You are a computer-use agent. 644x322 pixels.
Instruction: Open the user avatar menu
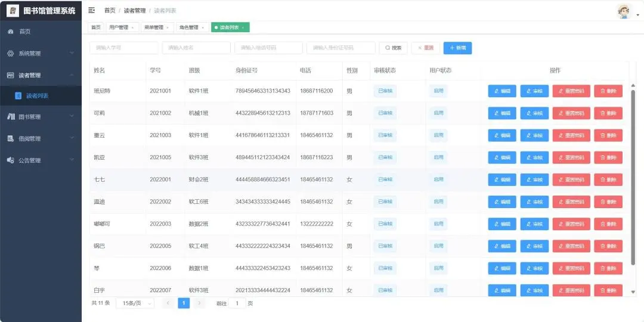pyautogui.click(x=624, y=11)
